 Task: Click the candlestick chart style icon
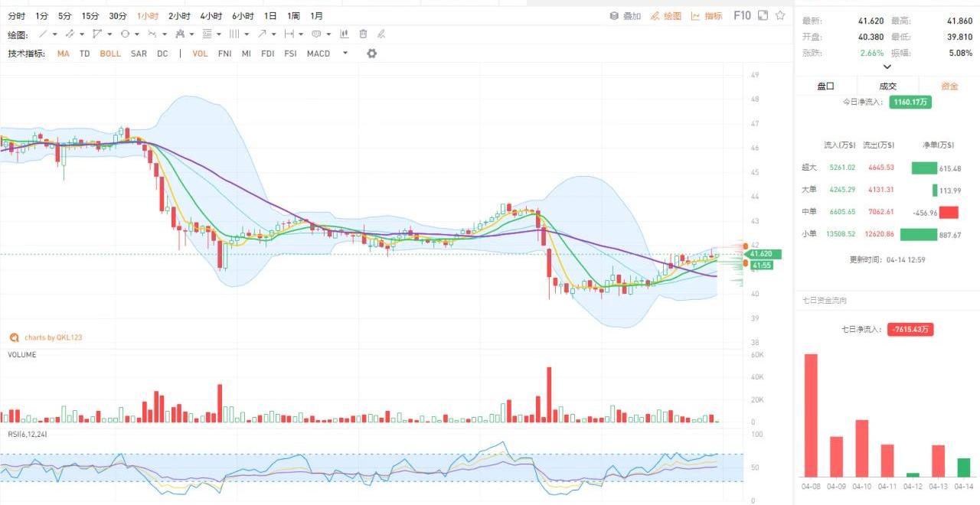(345, 34)
